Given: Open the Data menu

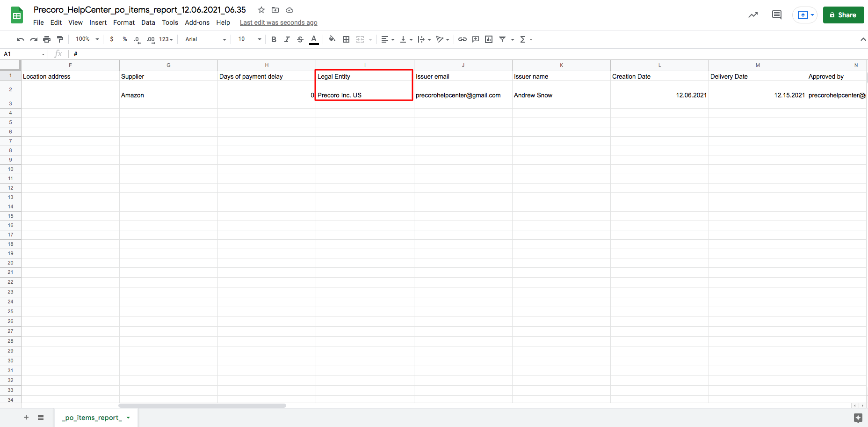Looking at the screenshot, I should tap(148, 22).
